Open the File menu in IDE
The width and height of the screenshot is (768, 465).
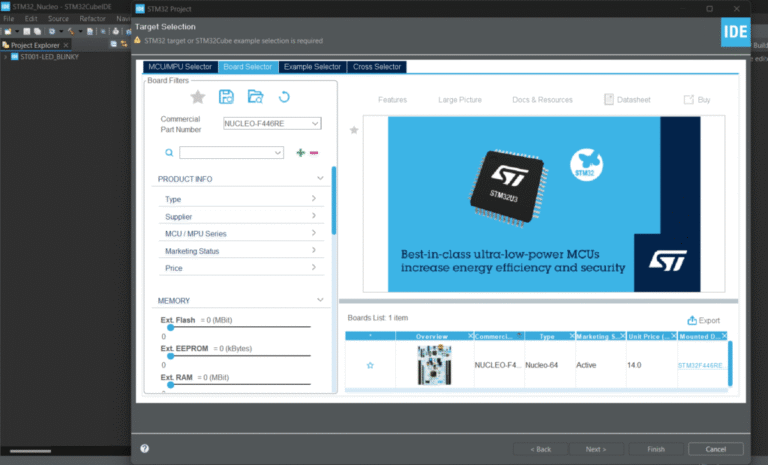pos(8,19)
